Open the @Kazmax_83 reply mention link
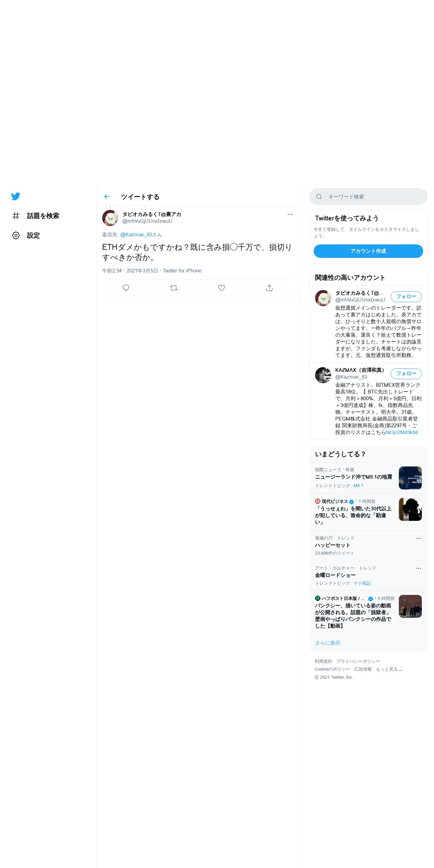Screen dimensions: 434x868 136,235
